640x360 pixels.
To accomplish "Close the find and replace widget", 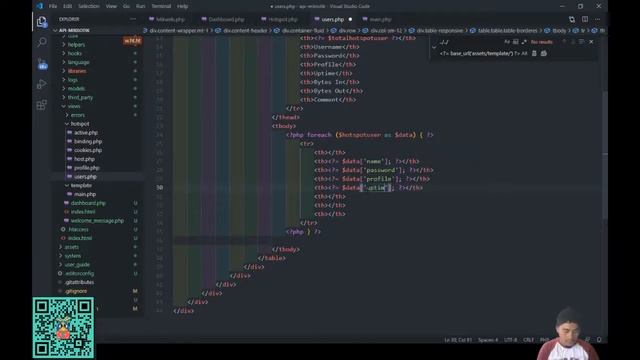I will 591,42.
